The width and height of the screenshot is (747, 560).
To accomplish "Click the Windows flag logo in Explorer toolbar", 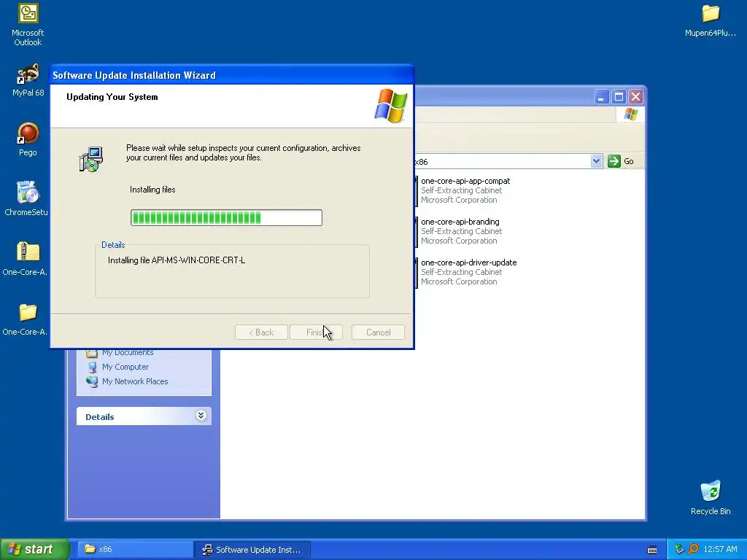I will click(x=631, y=114).
